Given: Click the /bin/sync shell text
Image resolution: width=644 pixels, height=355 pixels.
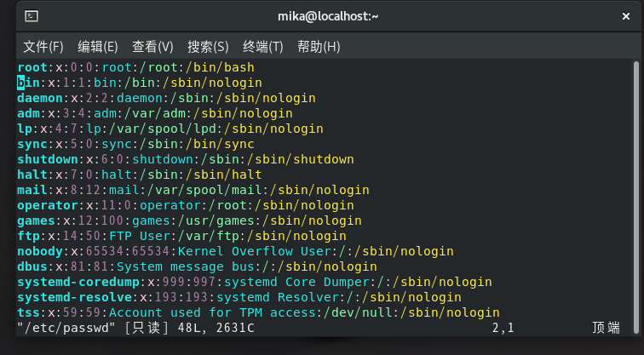Looking at the screenshot, I should pos(220,144).
